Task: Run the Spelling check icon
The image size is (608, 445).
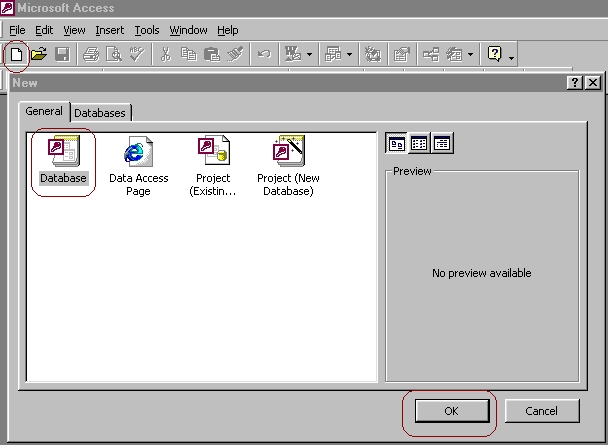Action: [x=137, y=54]
